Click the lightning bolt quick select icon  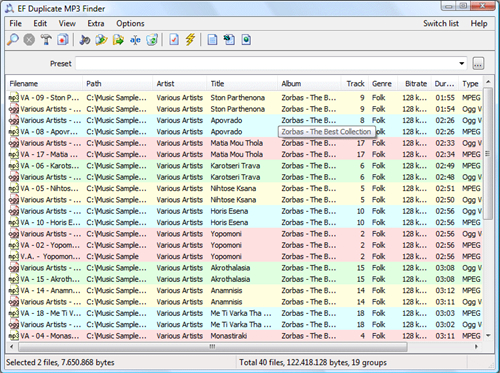(190, 40)
